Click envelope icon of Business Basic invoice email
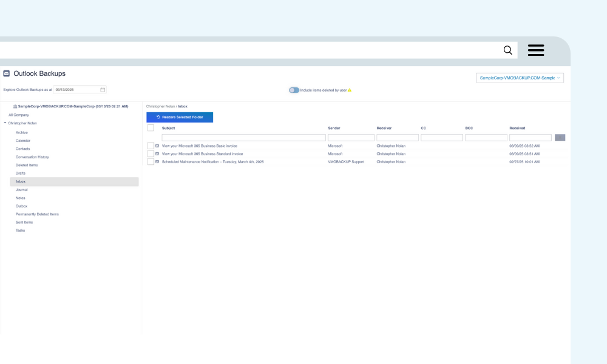The image size is (607, 364). pos(157,146)
